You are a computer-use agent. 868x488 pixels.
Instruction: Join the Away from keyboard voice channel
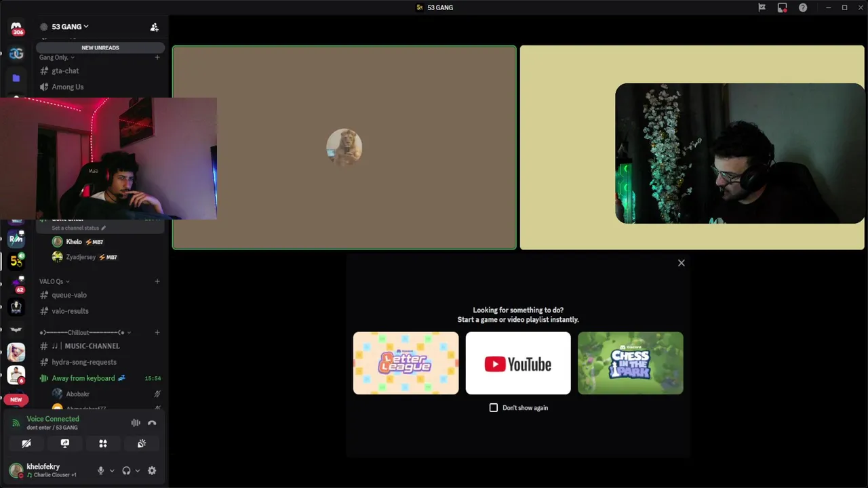click(100, 378)
